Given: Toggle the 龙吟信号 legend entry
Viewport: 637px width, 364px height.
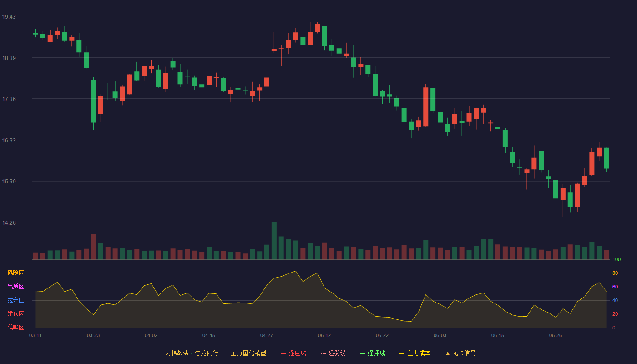Looking at the screenshot, I should (x=460, y=353).
